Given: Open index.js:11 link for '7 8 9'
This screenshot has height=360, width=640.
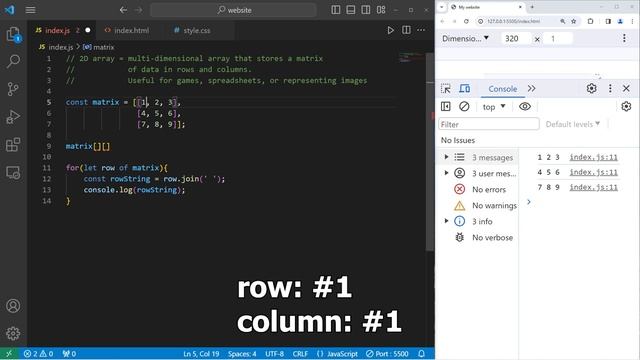Looking at the screenshot, I should pyautogui.click(x=593, y=187).
